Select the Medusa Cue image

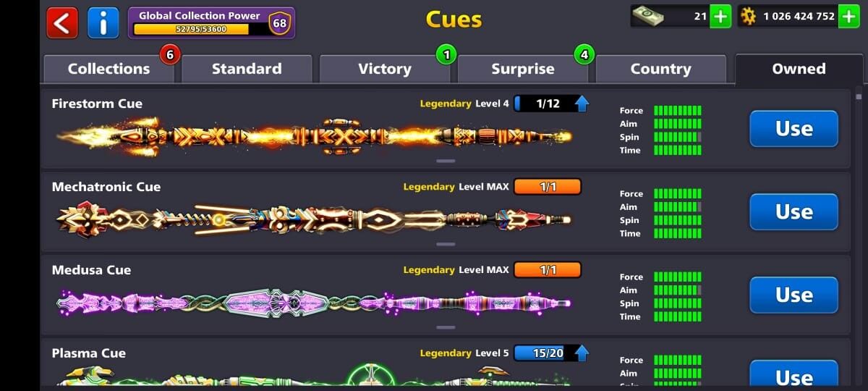point(314,303)
